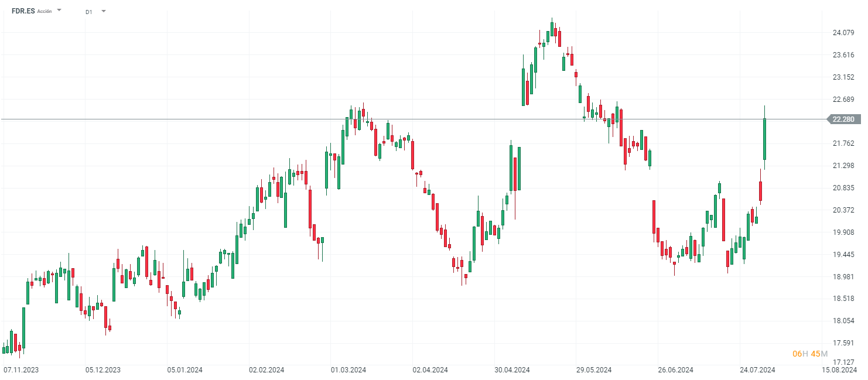Select the 07.11.2023 date on time axis
This screenshot has height=380, width=868.
(21, 370)
